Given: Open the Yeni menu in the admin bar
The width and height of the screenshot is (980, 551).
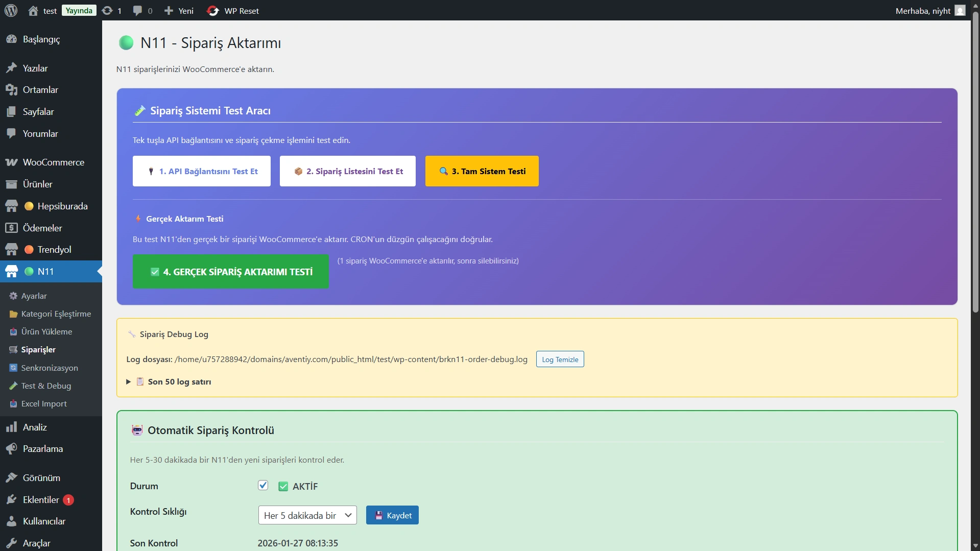Looking at the screenshot, I should point(179,11).
